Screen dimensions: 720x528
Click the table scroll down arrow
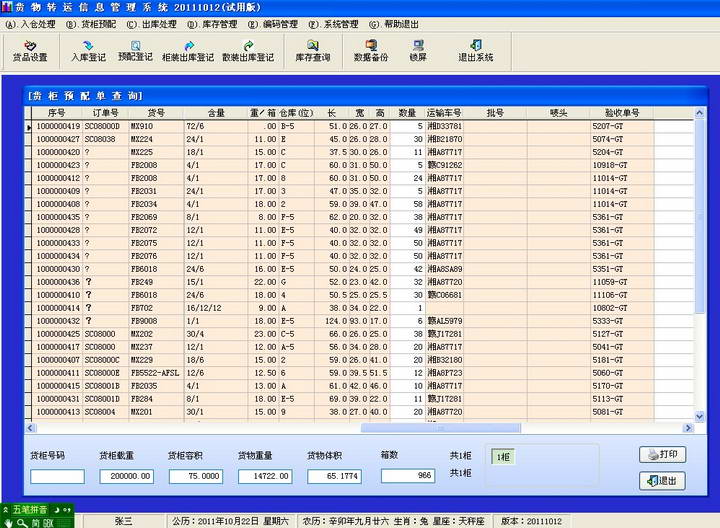point(699,416)
